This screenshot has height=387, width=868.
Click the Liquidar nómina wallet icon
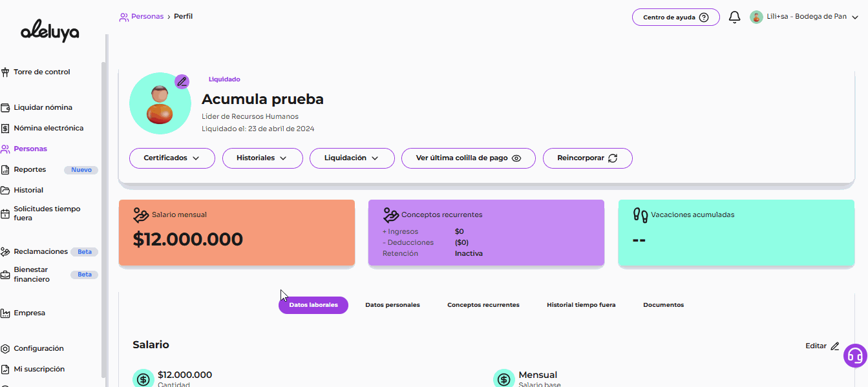click(x=6, y=108)
